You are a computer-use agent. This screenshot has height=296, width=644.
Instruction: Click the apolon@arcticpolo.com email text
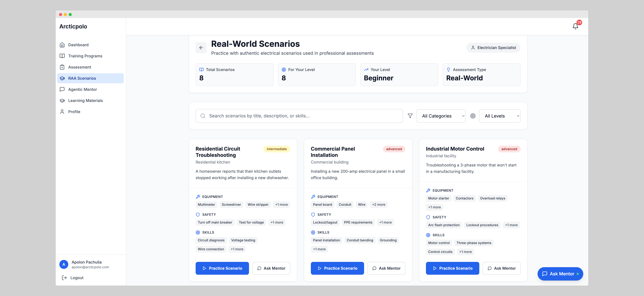point(90,267)
